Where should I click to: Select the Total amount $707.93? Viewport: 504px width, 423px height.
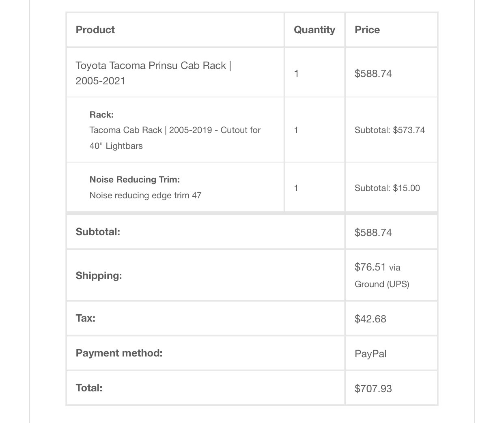pyautogui.click(x=373, y=389)
